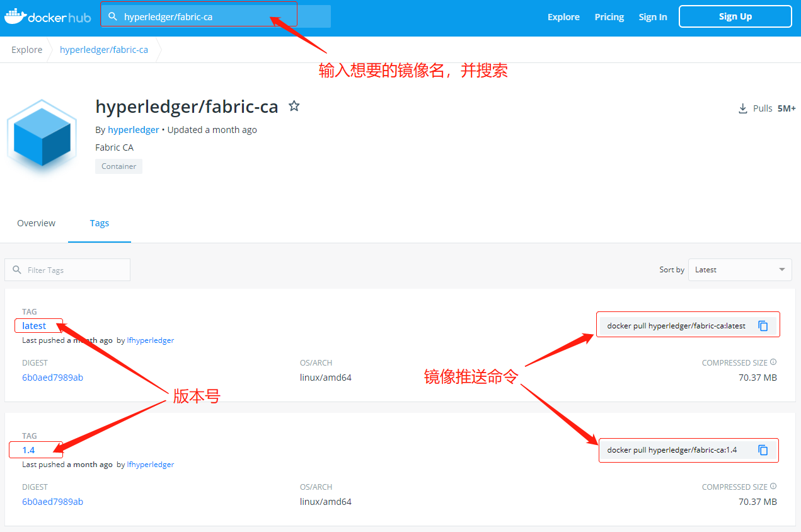
Task: Click the Pulls download icon
Action: pyautogui.click(x=743, y=108)
